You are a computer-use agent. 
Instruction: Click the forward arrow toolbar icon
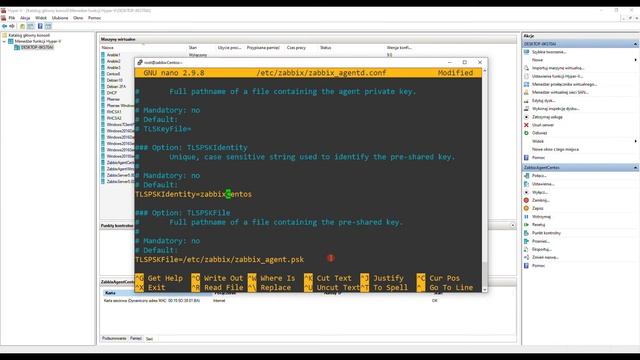pyautogui.click(x=12, y=26)
